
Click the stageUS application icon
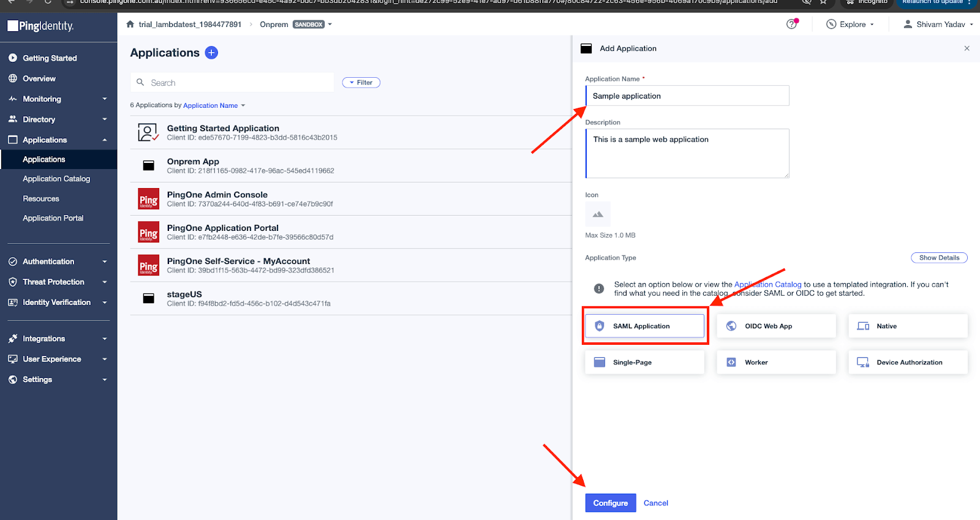coord(148,298)
